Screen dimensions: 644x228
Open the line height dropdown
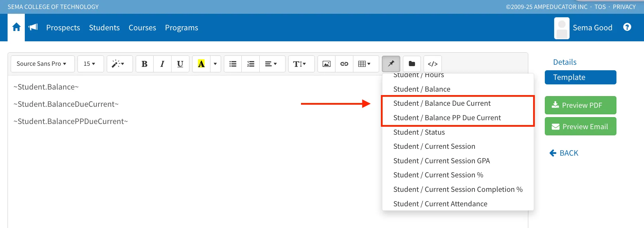pos(301,64)
